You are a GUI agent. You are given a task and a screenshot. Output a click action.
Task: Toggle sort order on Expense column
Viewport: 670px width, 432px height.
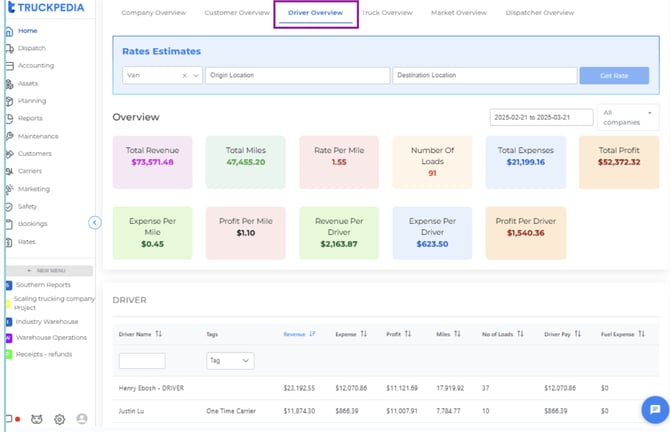click(x=363, y=334)
